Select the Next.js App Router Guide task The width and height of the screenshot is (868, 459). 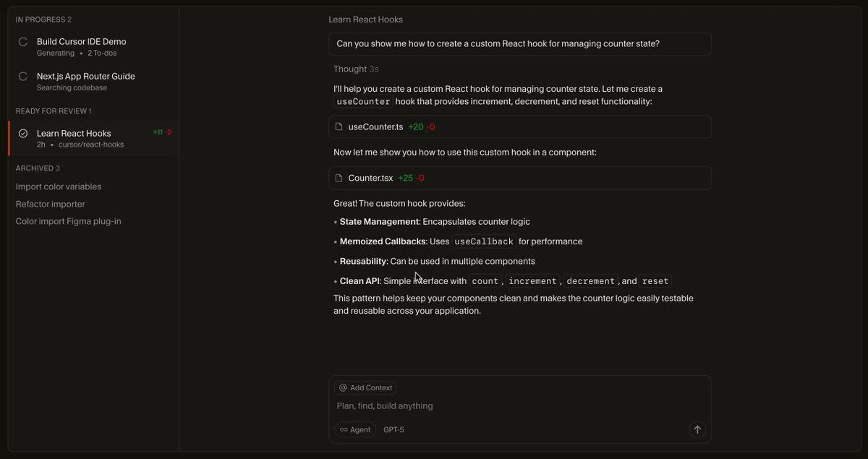pos(85,77)
